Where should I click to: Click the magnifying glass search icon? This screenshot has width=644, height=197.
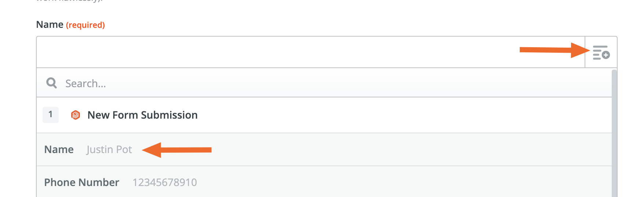coord(51,83)
